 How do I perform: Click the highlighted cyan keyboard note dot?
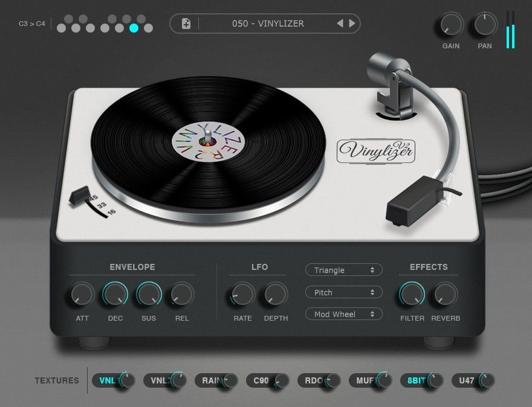[x=134, y=28]
